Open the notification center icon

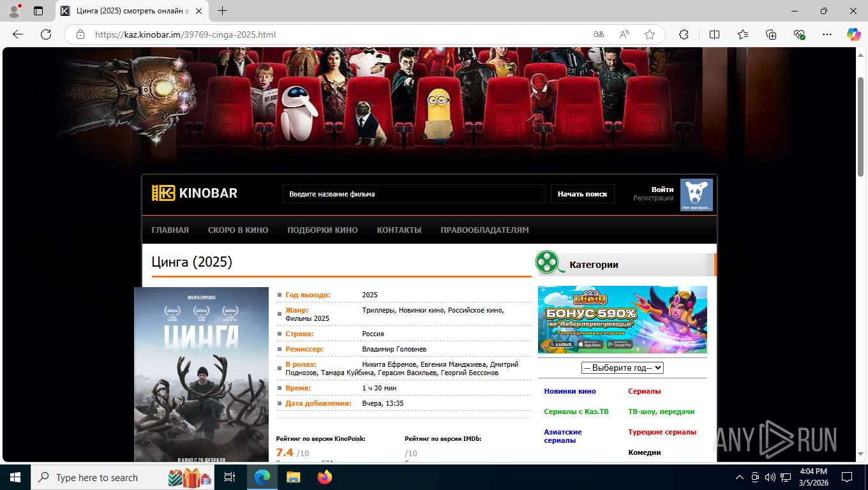pos(847,477)
